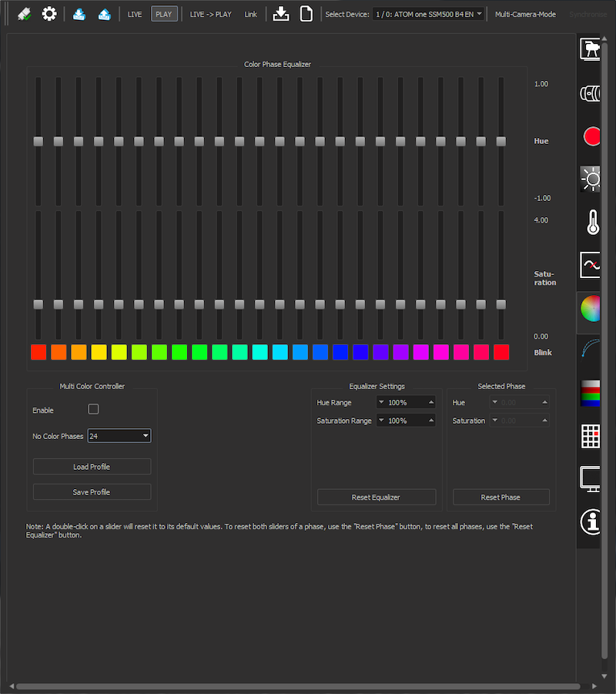Open the lens settings tab icon
This screenshot has width=616, height=694.
591,93
